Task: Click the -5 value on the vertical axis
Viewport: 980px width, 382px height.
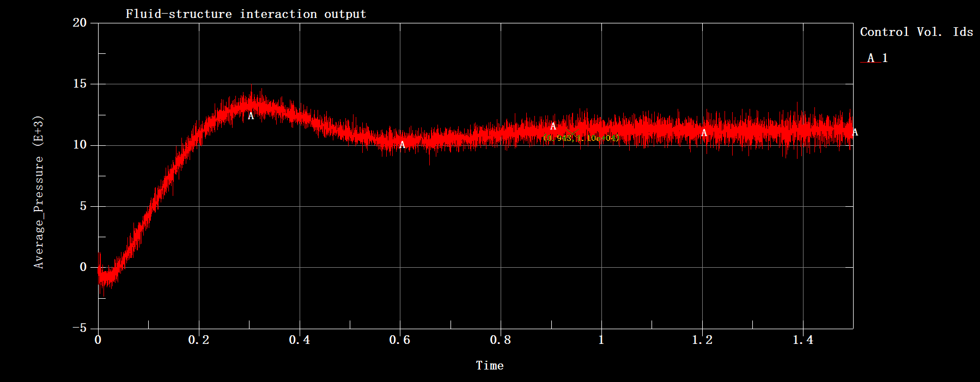Action: 80,328
